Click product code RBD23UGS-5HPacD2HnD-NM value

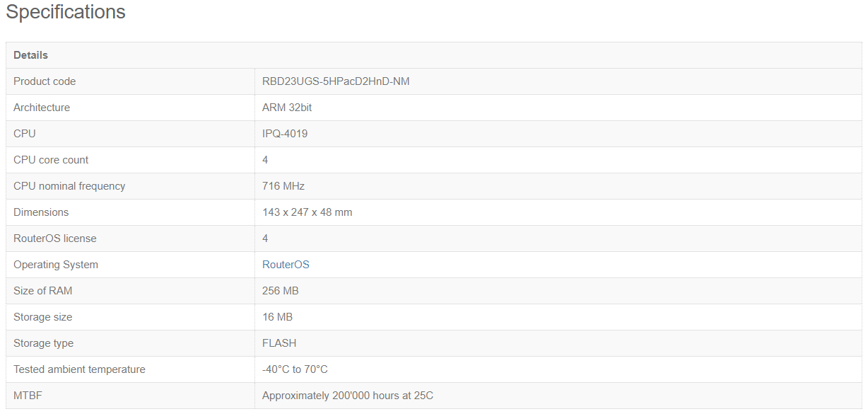(336, 81)
